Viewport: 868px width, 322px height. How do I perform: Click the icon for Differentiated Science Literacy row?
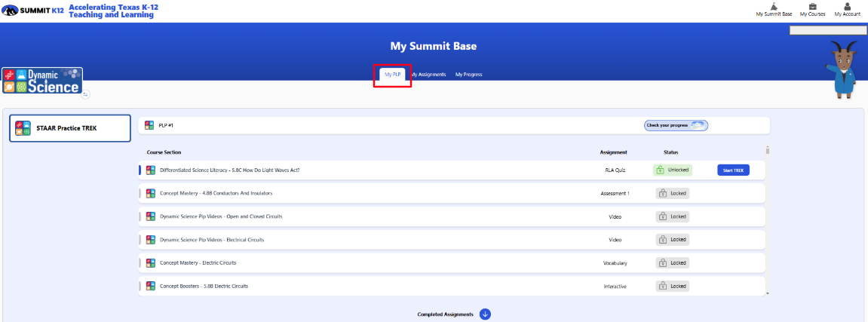151,170
